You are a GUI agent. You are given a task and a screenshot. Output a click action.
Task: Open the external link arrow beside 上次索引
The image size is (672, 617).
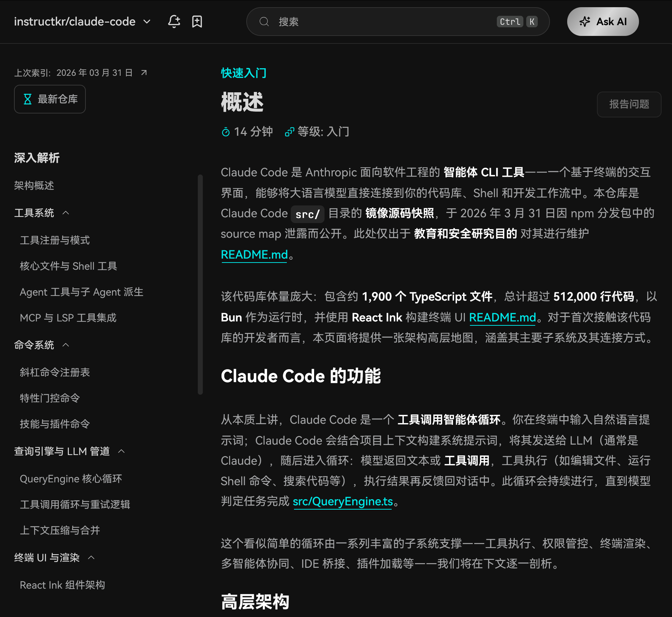pyautogui.click(x=144, y=72)
